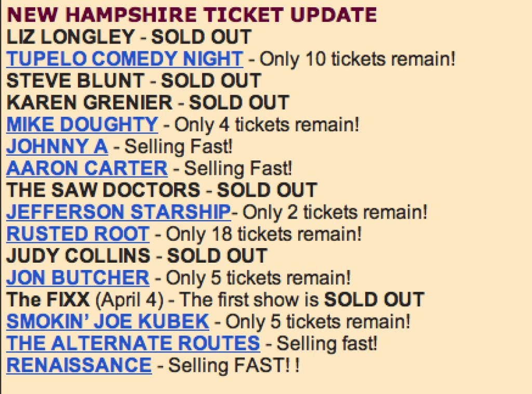
Task: Click the Smokin' Joe Kubek link
Action: [108, 321]
